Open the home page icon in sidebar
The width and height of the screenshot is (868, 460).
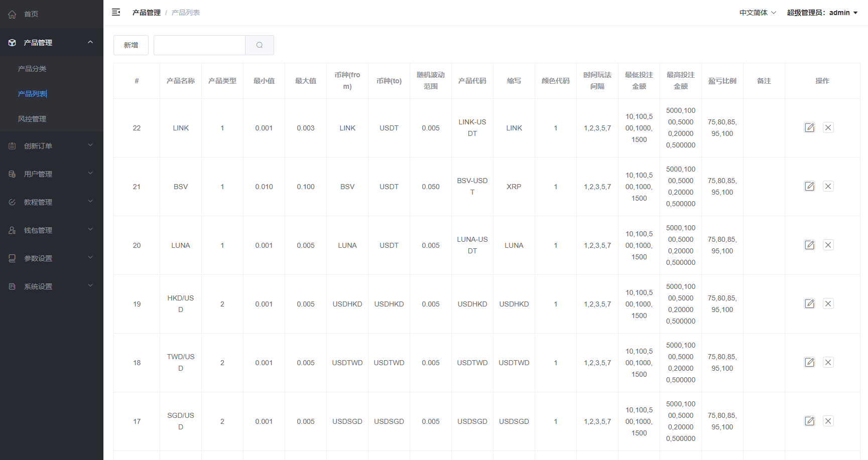13,14
